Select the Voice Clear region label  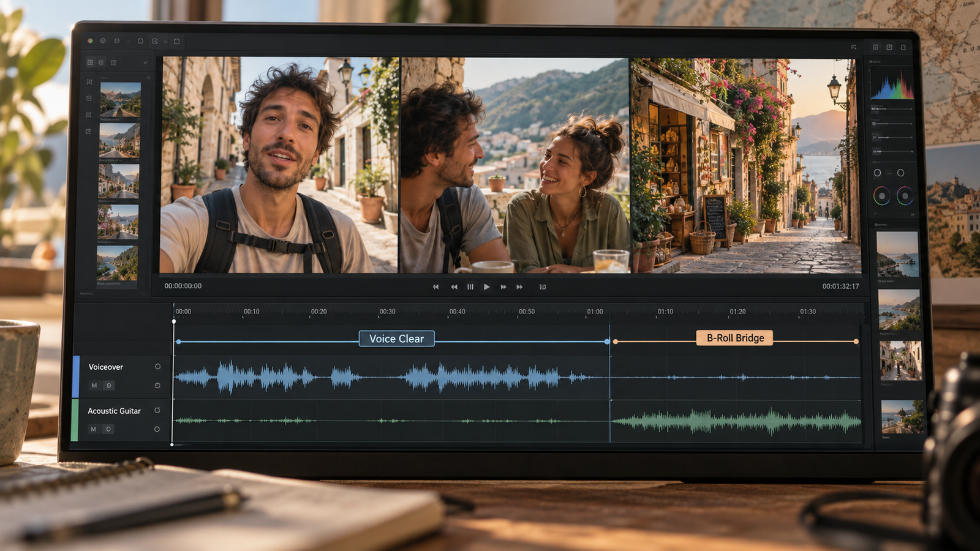(x=396, y=339)
